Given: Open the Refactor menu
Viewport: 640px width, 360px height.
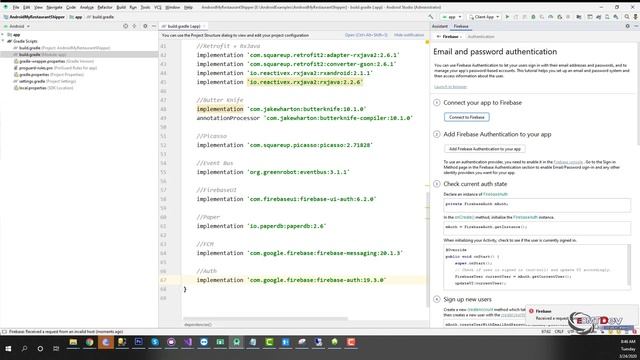Looking at the screenshot, I should click(x=104, y=7).
